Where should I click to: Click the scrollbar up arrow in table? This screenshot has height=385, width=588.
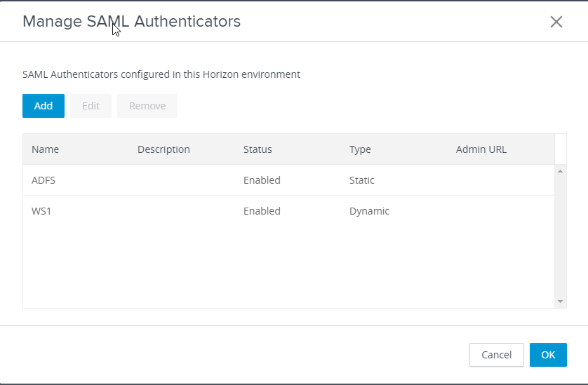(560, 171)
